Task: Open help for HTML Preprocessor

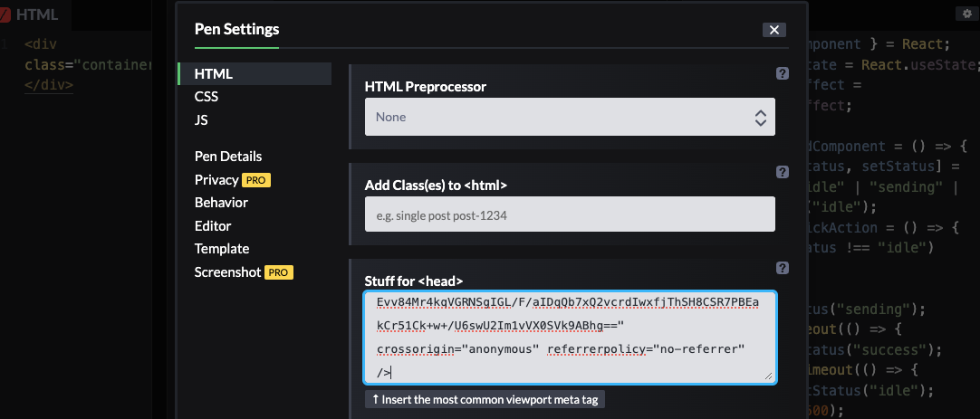Action: coord(782,73)
